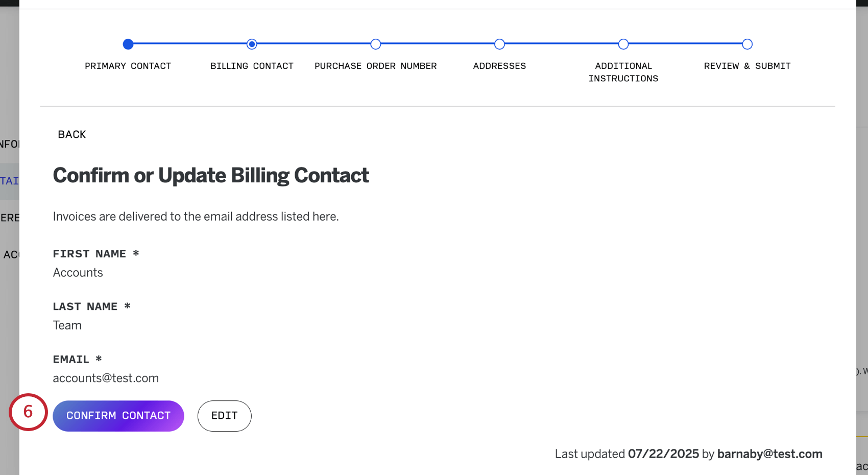Go to the ADDRESSES step label
The image size is (868, 475).
tap(499, 66)
